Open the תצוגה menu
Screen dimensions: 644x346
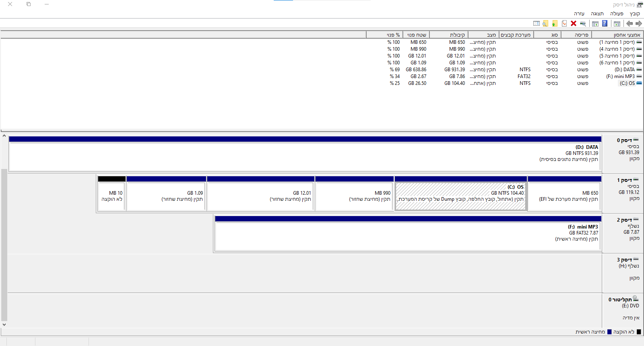click(597, 14)
